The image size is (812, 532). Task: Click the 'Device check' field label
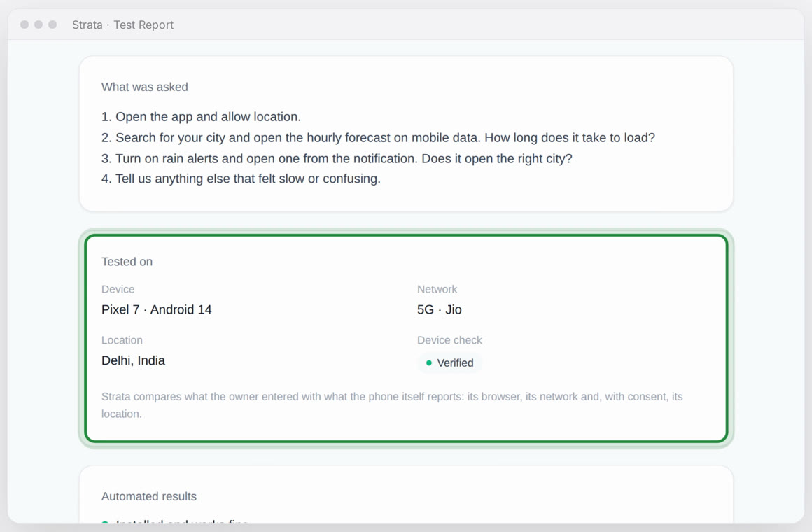pyautogui.click(x=449, y=340)
